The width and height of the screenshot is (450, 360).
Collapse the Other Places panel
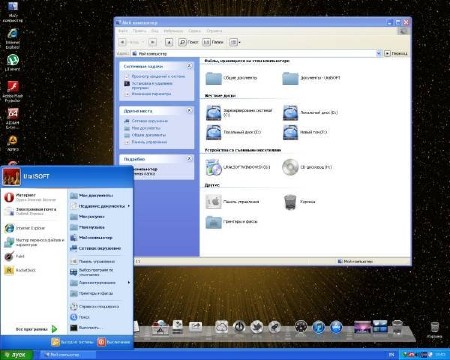click(189, 110)
